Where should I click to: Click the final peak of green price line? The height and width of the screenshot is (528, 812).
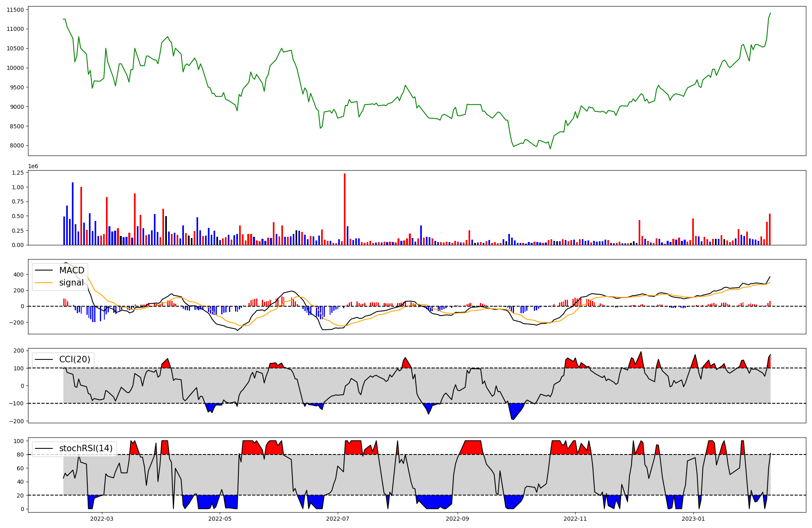coord(770,13)
